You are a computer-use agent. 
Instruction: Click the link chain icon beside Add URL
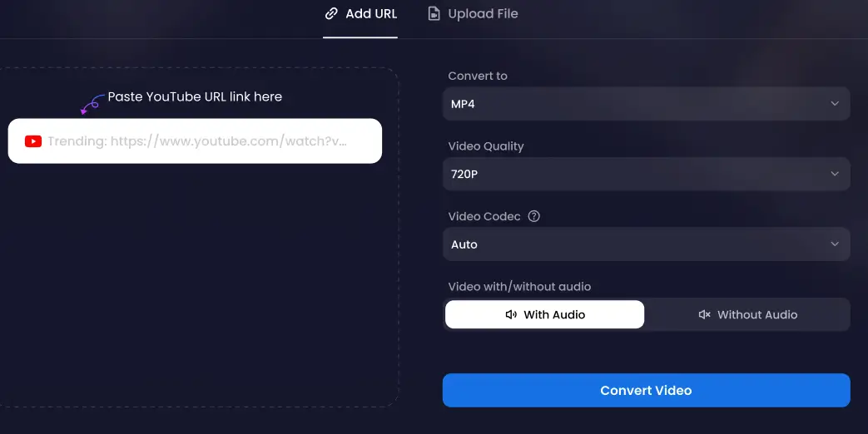pos(331,13)
